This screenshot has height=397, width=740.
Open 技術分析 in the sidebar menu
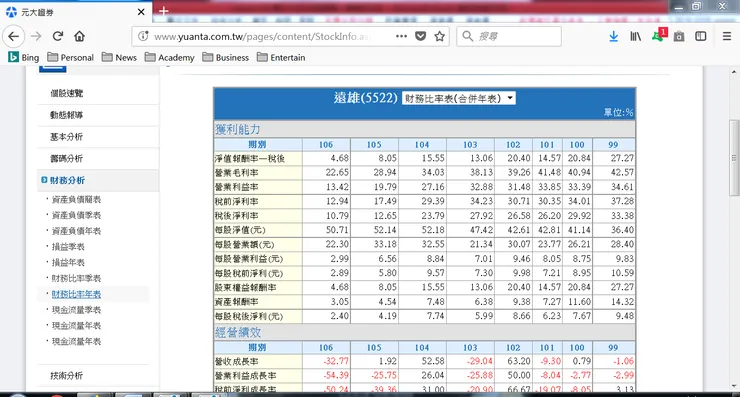coord(67,375)
